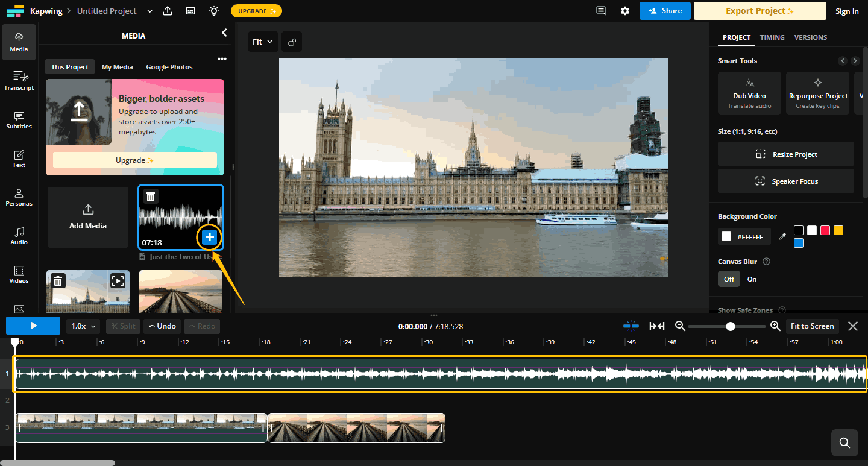Select the blue background color swatch
868x466 pixels.
pos(799,243)
